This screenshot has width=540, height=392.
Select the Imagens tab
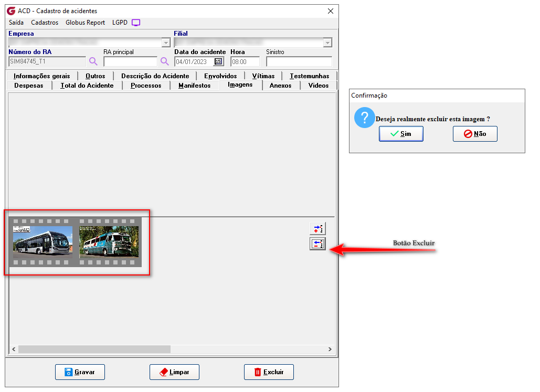point(240,84)
